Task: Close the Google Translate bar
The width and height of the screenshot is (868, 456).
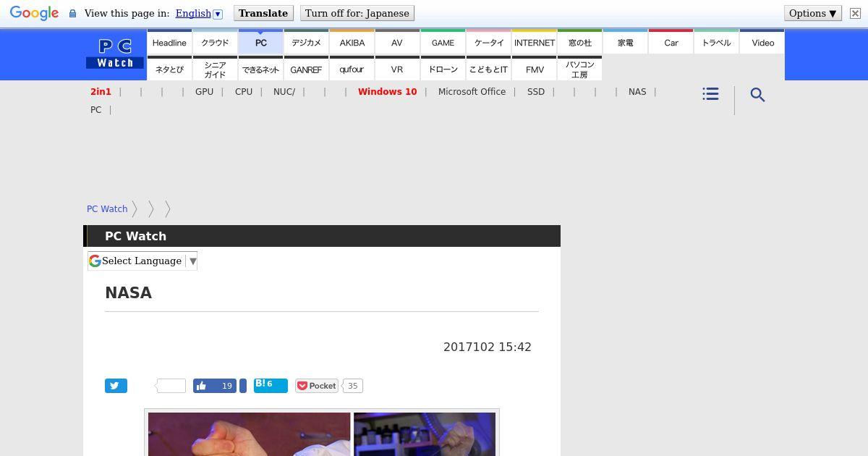Action: 854,13
